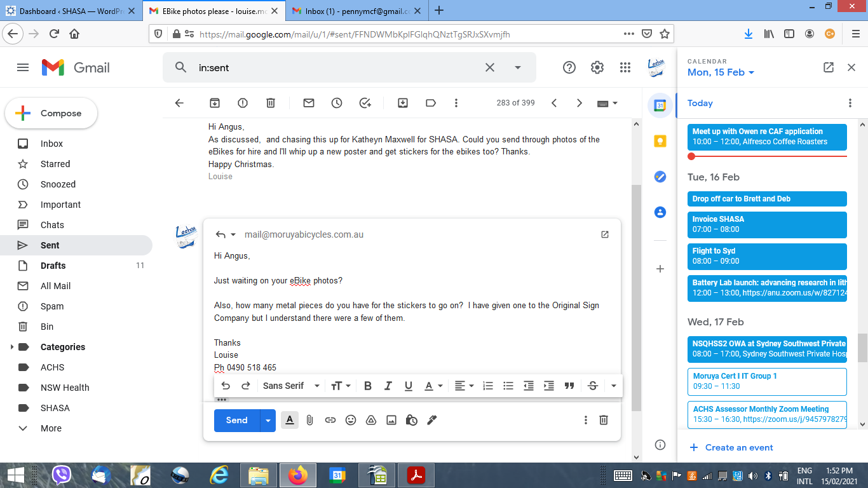Click the Attach files paperclip icon
Image resolution: width=868 pixels, height=488 pixels.
tap(309, 420)
